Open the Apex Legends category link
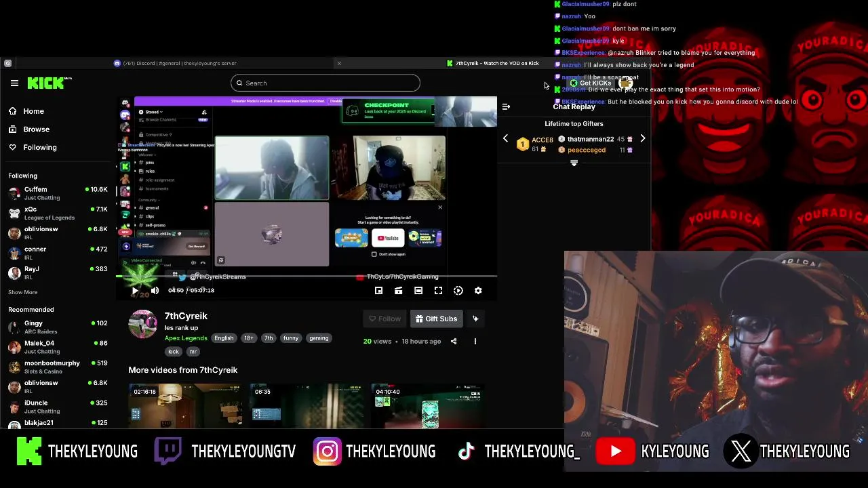The width and height of the screenshot is (868, 488). pos(186,338)
